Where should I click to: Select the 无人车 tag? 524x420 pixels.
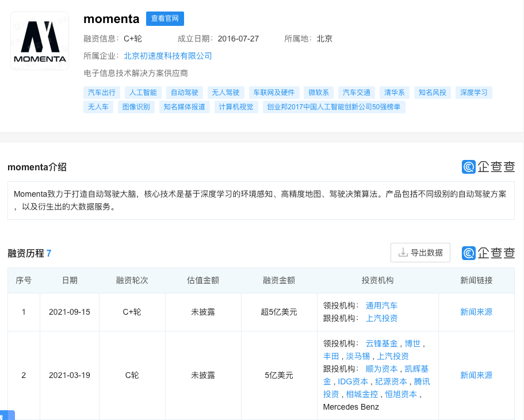pos(98,107)
